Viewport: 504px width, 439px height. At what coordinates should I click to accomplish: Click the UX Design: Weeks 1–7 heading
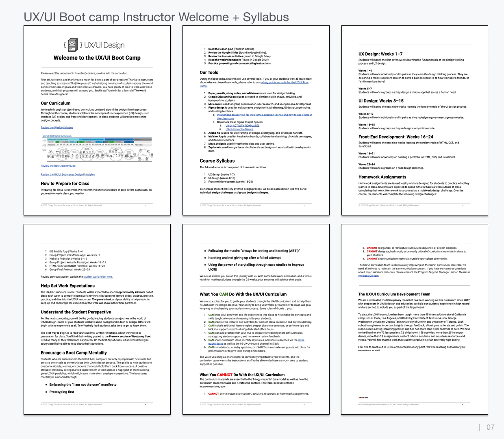point(380,54)
